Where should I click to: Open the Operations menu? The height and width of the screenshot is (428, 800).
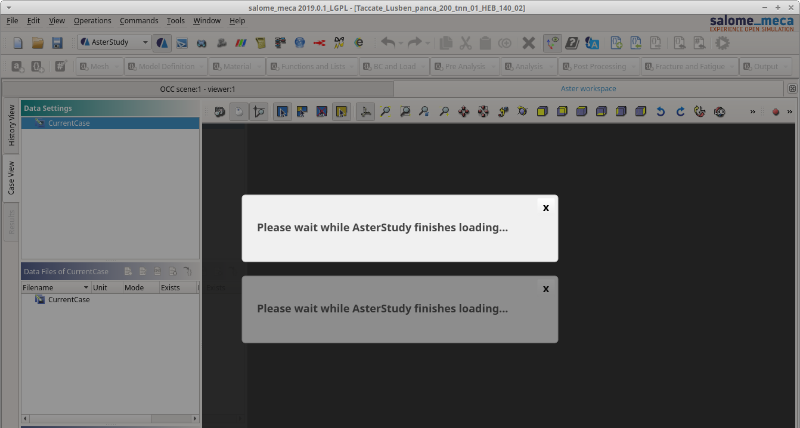pos(92,21)
